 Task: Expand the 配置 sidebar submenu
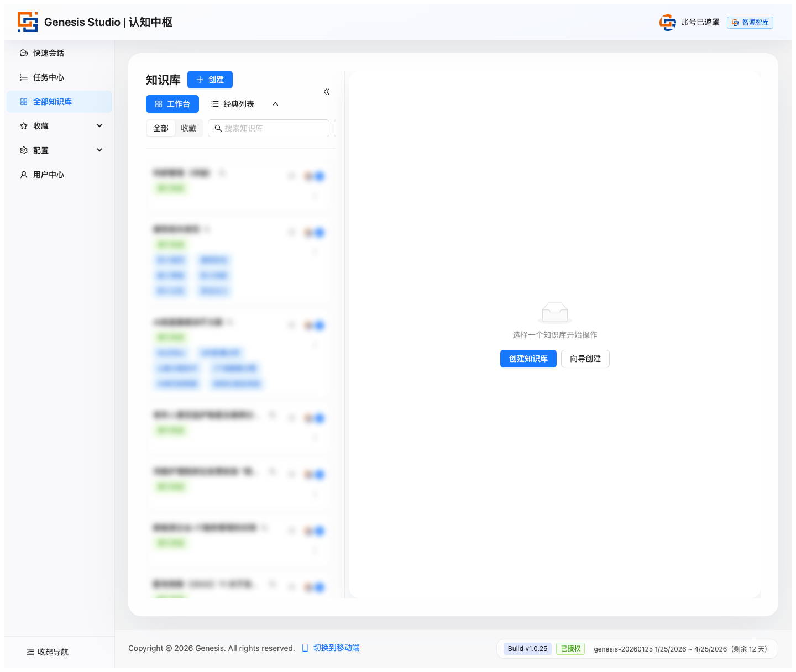(x=99, y=150)
